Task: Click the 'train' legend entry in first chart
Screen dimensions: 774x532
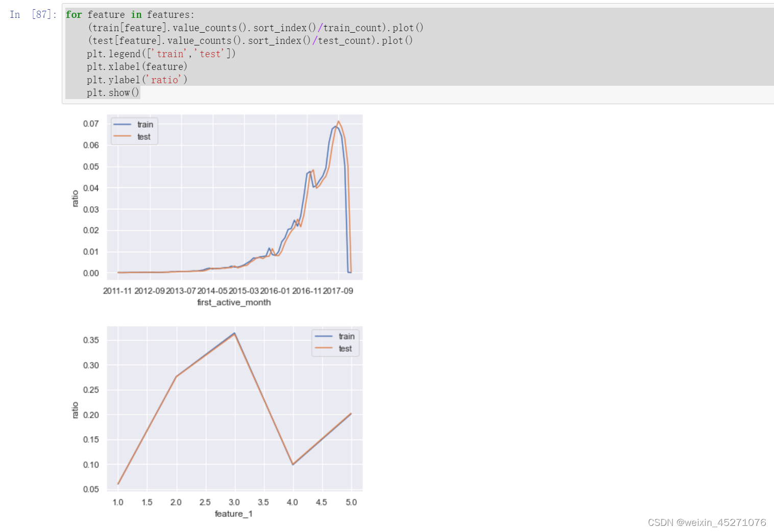Action: 145,125
